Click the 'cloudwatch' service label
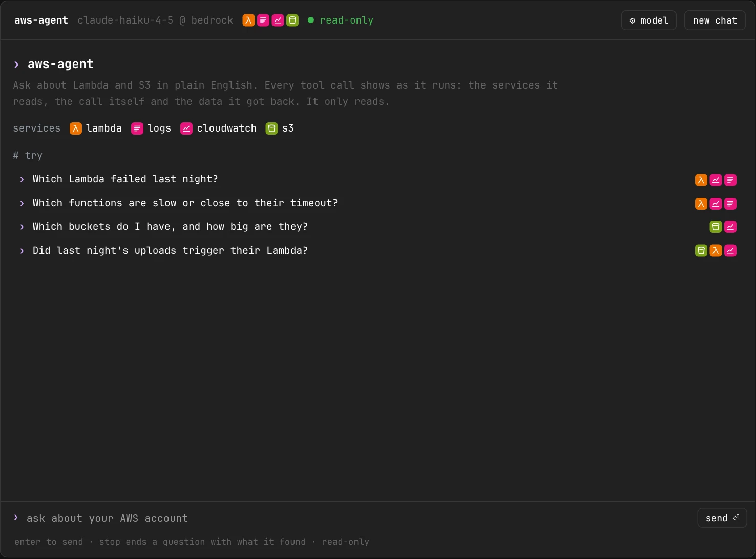This screenshot has height=559, width=756. (x=226, y=128)
